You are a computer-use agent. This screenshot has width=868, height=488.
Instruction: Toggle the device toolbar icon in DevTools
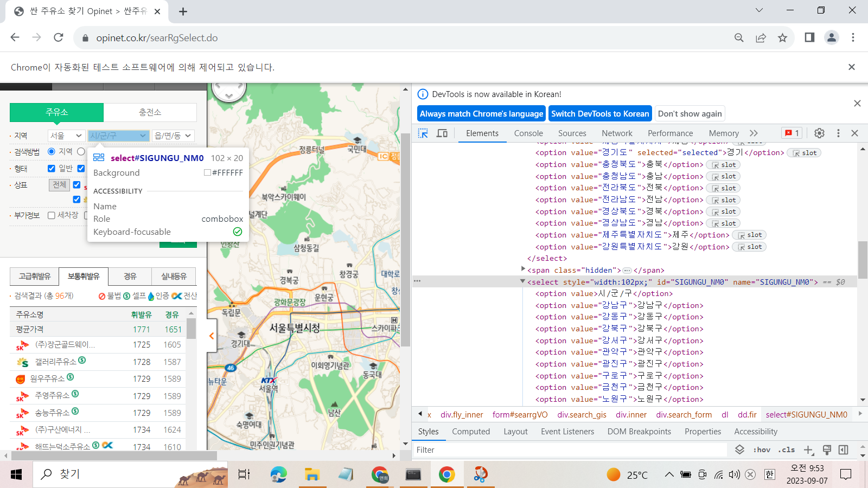click(442, 133)
